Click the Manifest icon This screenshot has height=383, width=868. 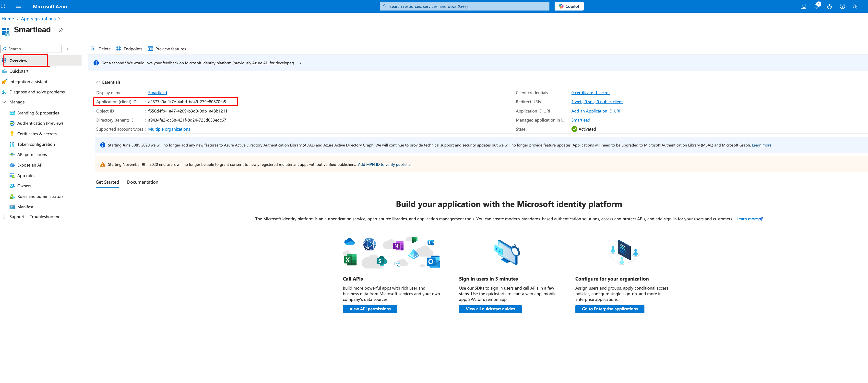(12, 207)
